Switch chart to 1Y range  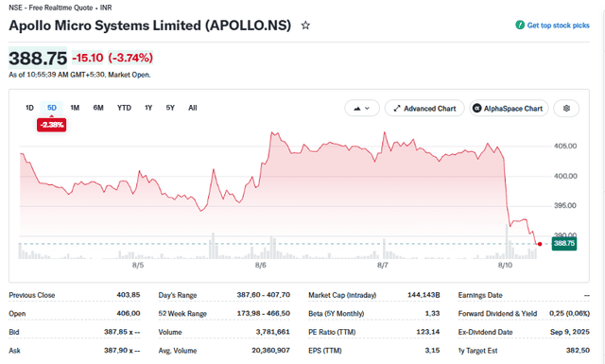tap(148, 108)
